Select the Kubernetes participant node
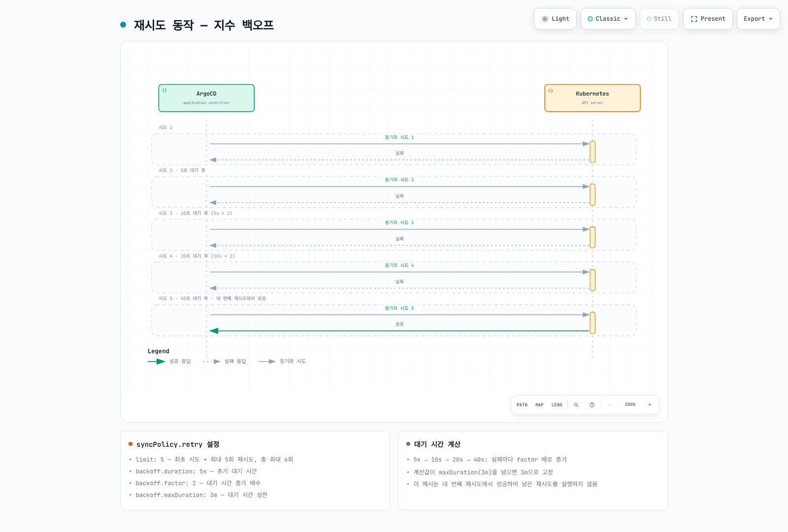 [x=592, y=98]
